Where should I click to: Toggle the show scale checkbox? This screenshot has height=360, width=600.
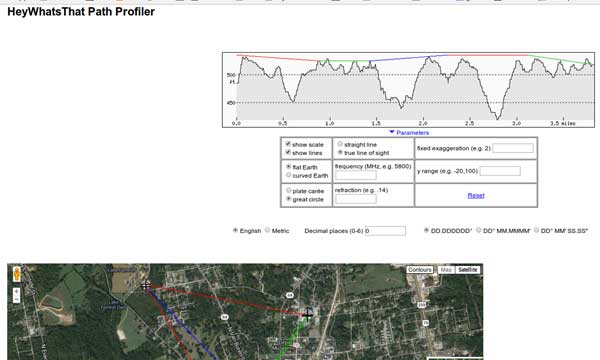[288, 144]
